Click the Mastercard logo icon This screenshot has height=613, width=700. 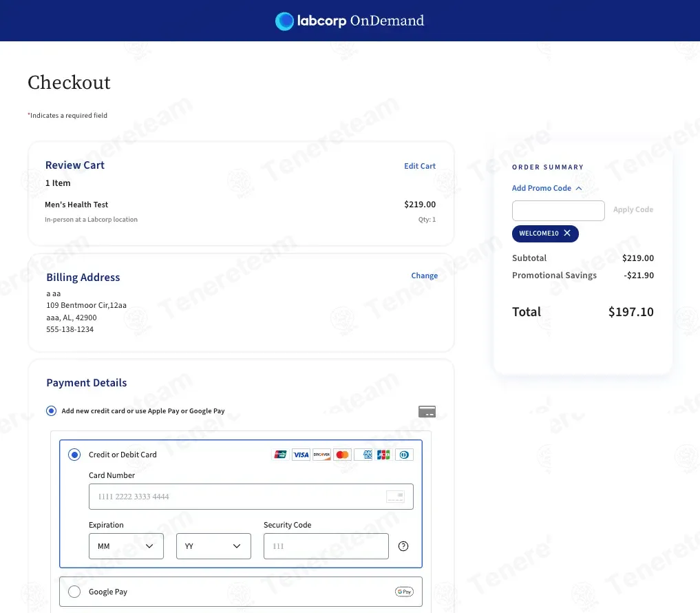pyautogui.click(x=342, y=455)
